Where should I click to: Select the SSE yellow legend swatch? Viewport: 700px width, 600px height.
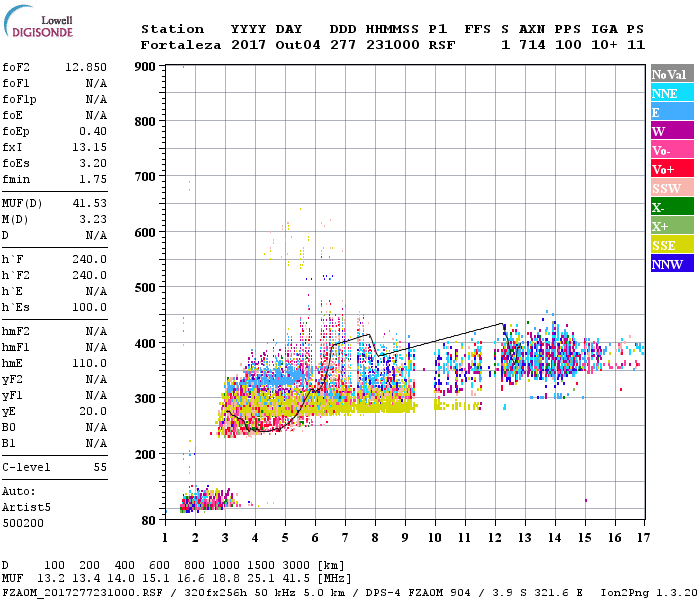click(671, 245)
